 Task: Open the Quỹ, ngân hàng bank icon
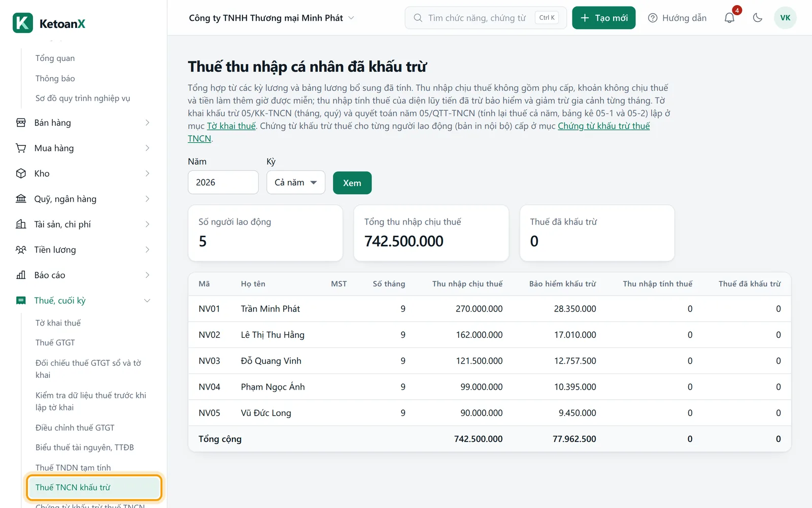tap(21, 199)
